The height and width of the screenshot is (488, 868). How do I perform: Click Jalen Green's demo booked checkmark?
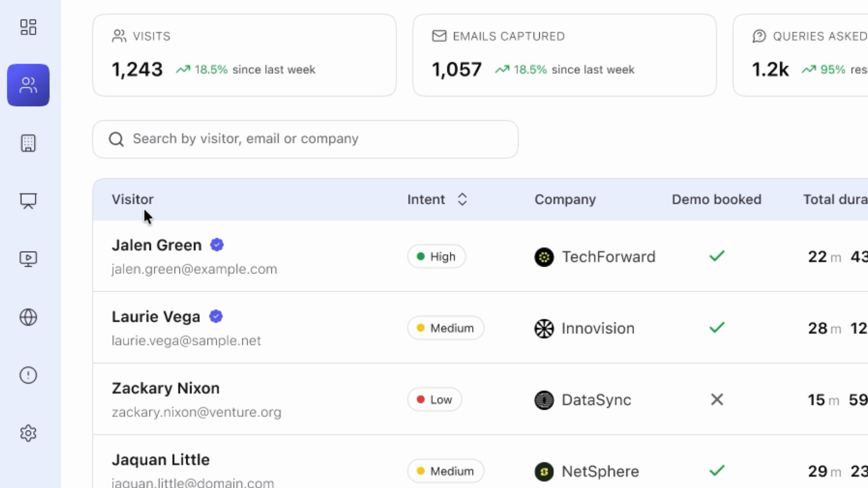[717, 256]
